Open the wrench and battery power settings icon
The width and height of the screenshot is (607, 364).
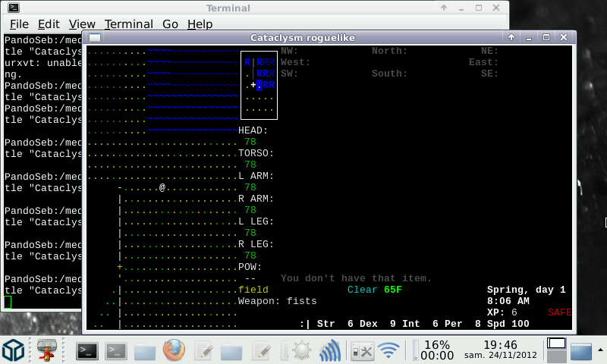361,350
